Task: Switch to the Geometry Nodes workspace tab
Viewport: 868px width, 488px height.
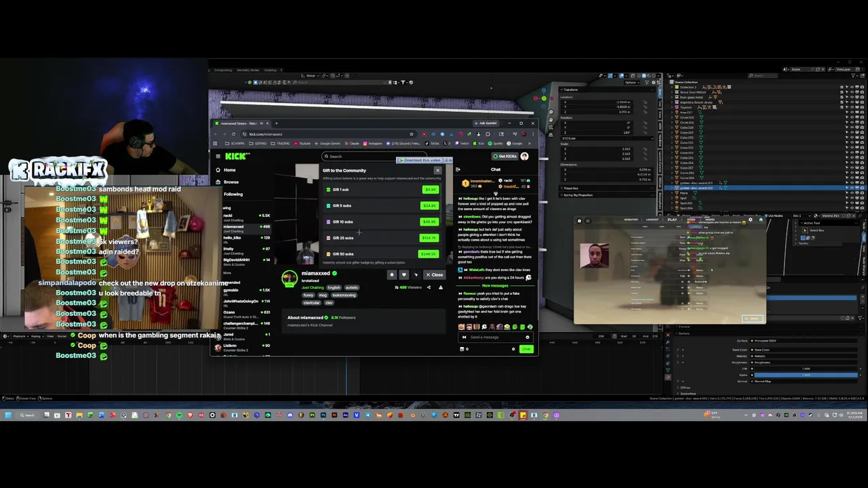Action: (x=248, y=70)
